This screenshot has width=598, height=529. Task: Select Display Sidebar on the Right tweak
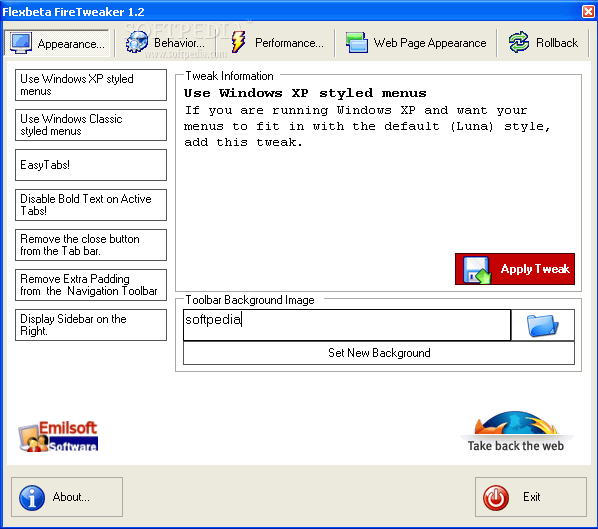(x=91, y=325)
